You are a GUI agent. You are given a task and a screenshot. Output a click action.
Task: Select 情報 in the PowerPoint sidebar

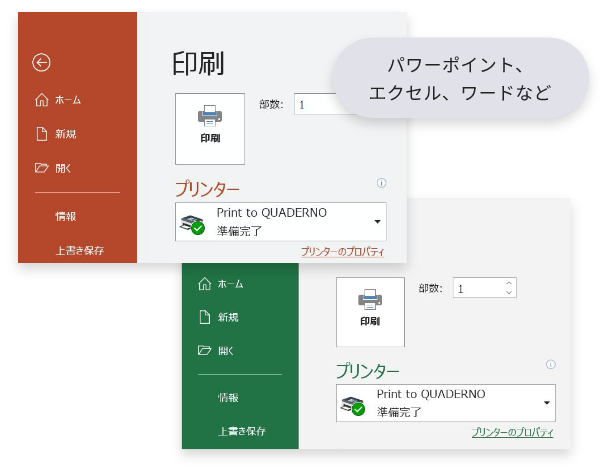tap(66, 216)
